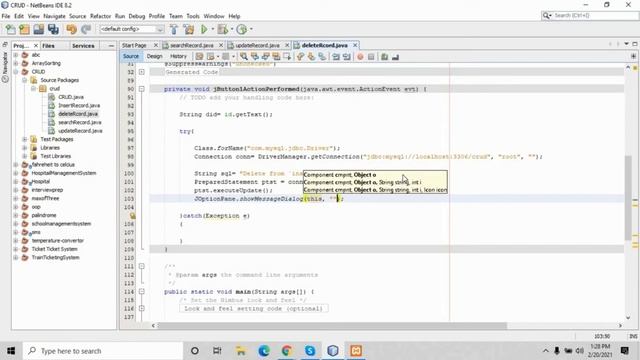
Task: Click the vertical editor scrollbar
Action: click(x=628, y=198)
